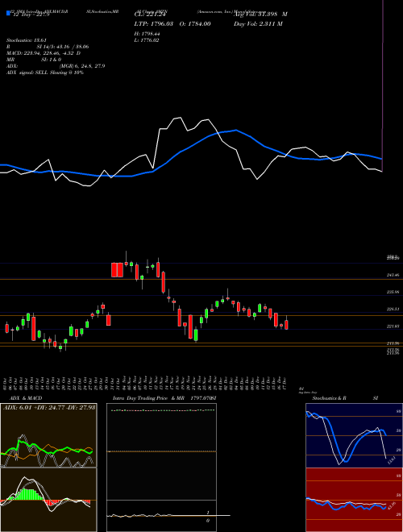The image size is (403, 532).
Task: Click the 243.46 price axis label
Action: 393,275
